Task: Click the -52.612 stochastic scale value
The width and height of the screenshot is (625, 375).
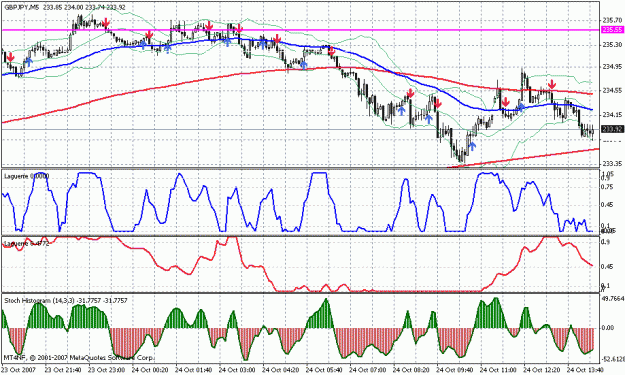Action: point(613,358)
